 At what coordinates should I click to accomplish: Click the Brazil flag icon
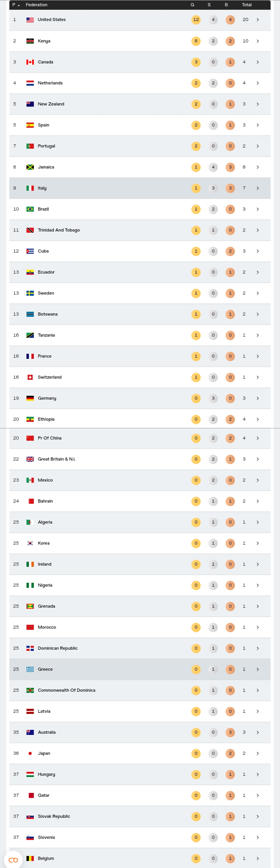tap(30, 209)
